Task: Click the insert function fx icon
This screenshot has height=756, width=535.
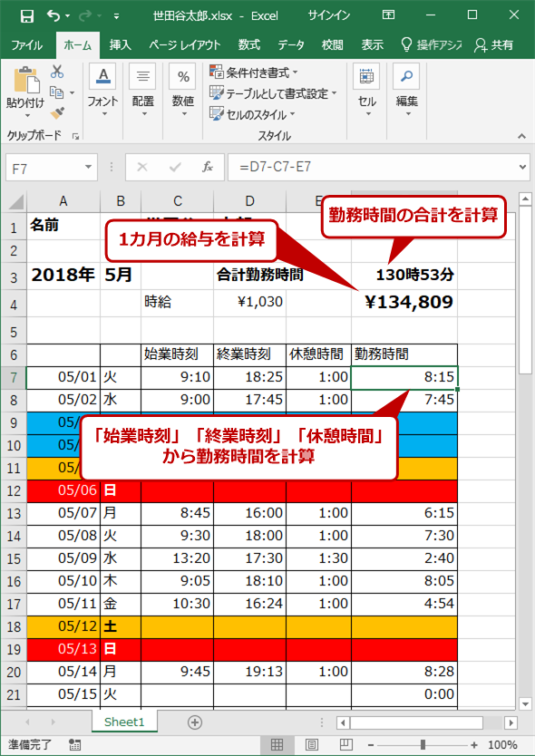Action: coord(208,168)
